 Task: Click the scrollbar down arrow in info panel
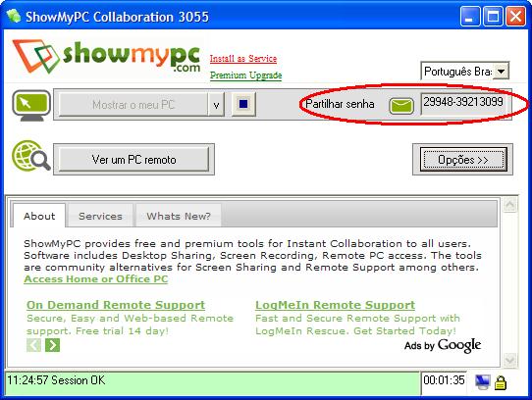coord(509,360)
